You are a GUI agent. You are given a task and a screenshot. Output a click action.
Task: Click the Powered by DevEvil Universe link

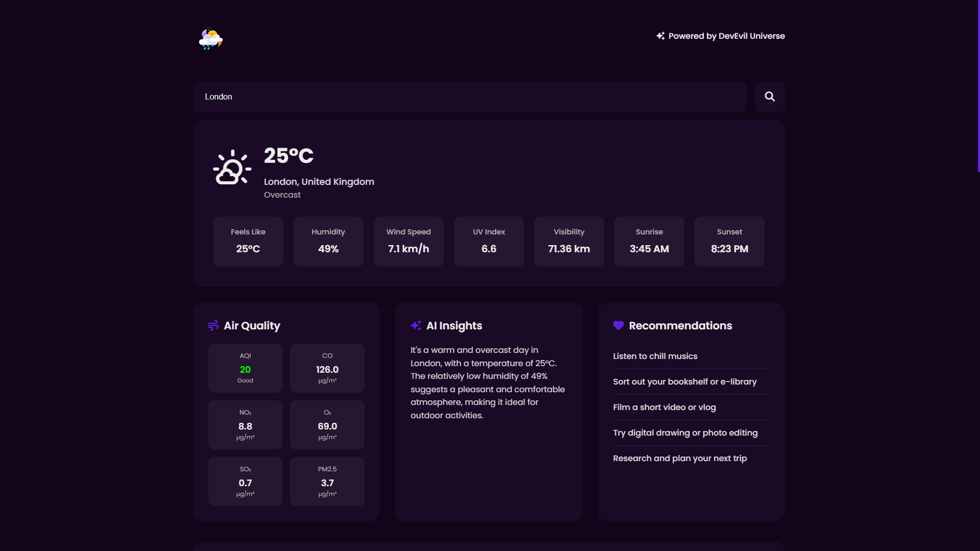click(726, 36)
